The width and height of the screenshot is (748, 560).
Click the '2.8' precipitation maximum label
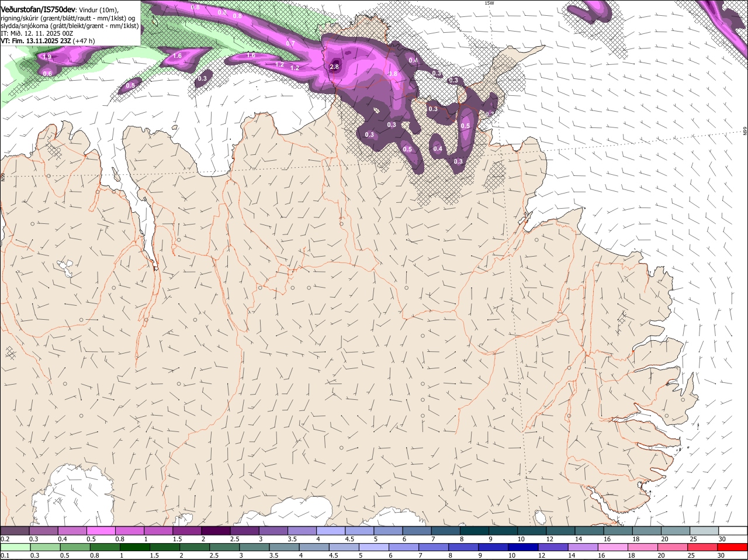click(x=334, y=67)
